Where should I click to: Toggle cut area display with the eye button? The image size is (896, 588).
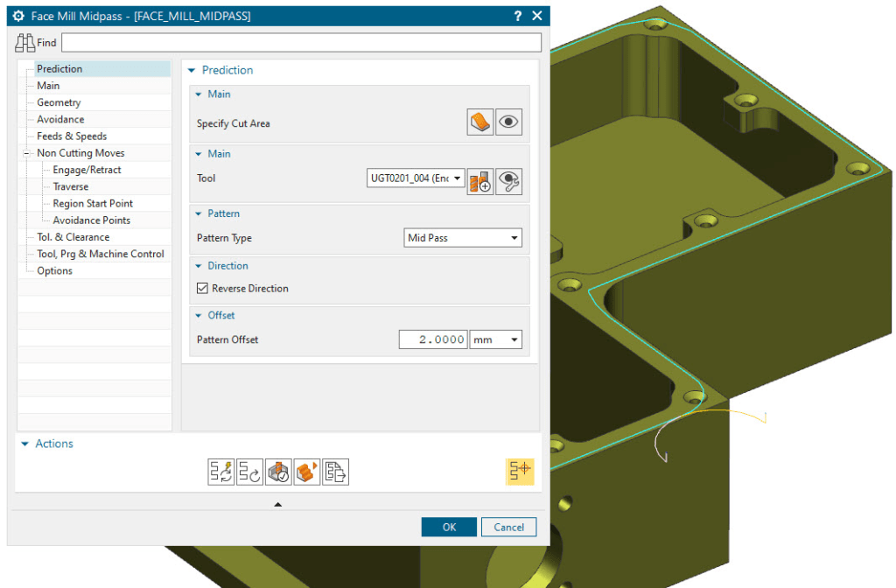[x=509, y=123]
